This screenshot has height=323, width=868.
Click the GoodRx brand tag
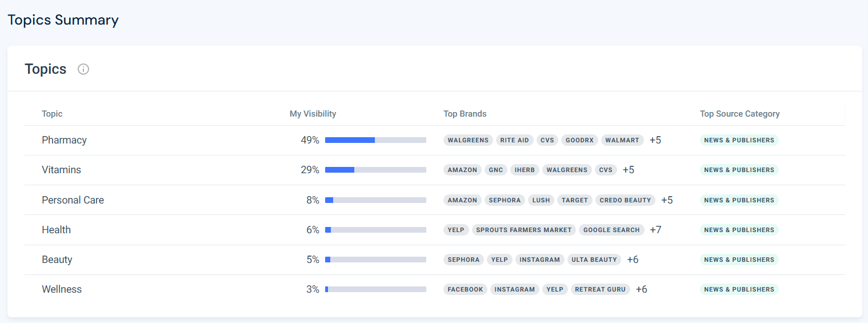pos(579,140)
